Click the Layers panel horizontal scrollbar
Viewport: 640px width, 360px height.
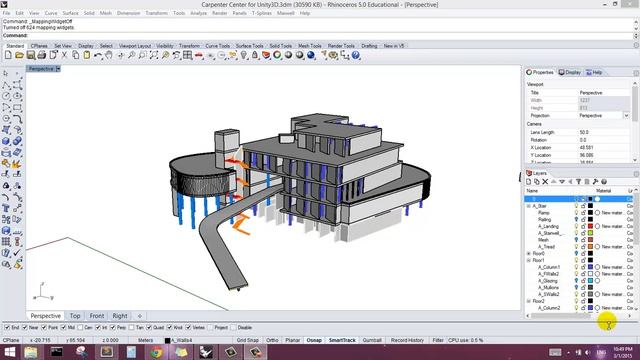click(561, 315)
